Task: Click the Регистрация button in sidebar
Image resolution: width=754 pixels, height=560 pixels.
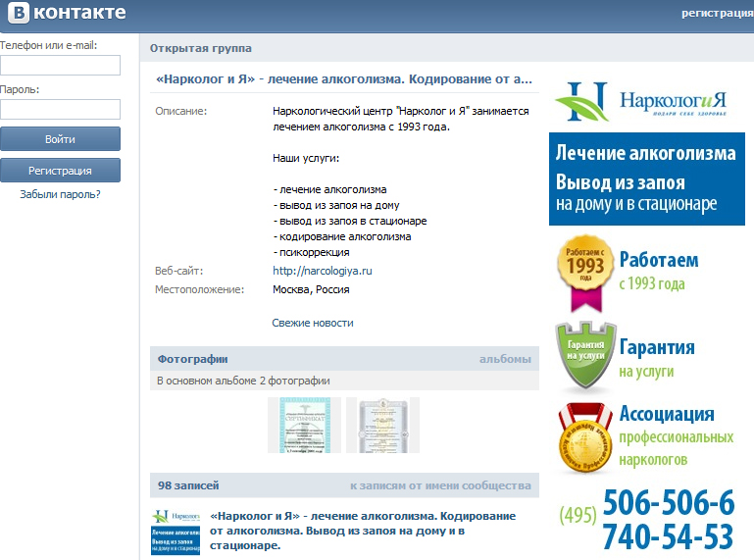Action: 60,171
